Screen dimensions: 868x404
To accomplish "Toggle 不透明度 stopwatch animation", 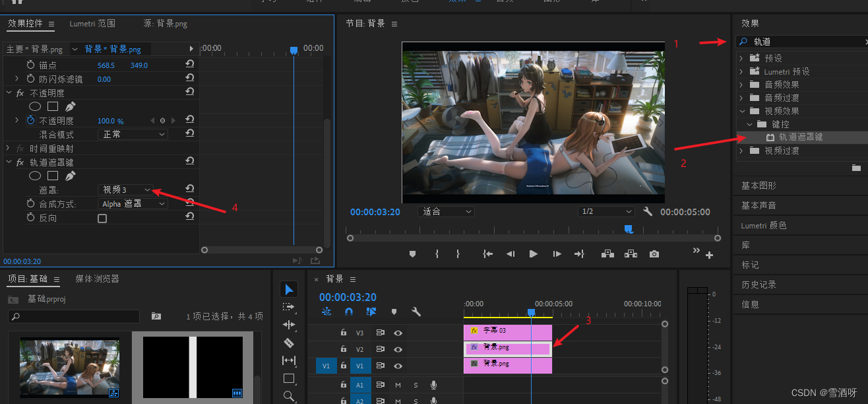I will [30, 121].
